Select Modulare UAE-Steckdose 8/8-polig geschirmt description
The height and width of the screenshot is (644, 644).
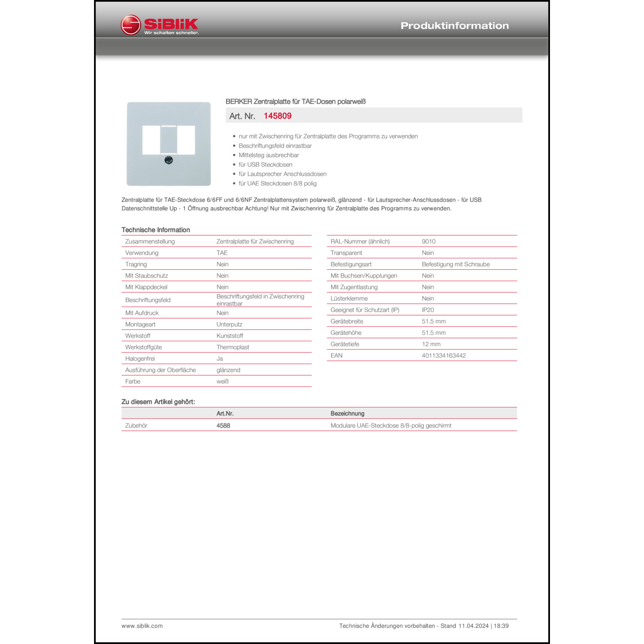pos(391,425)
